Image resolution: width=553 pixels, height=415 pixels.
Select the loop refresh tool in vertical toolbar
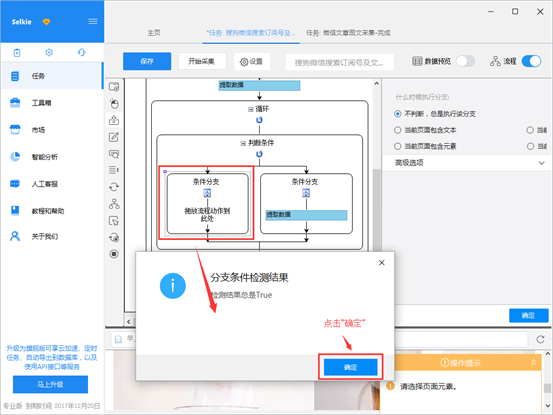click(x=114, y=187)
